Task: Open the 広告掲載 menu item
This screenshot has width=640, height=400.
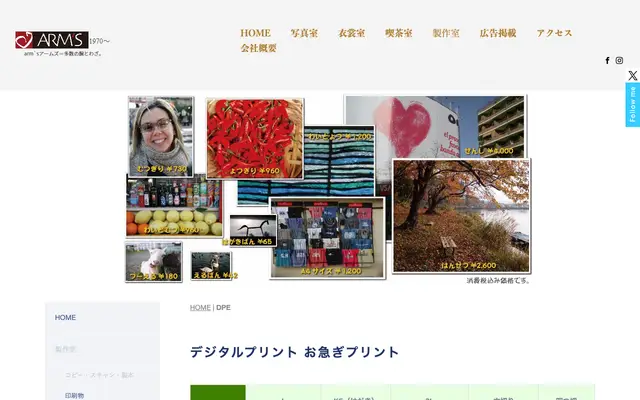Action: 498,33
